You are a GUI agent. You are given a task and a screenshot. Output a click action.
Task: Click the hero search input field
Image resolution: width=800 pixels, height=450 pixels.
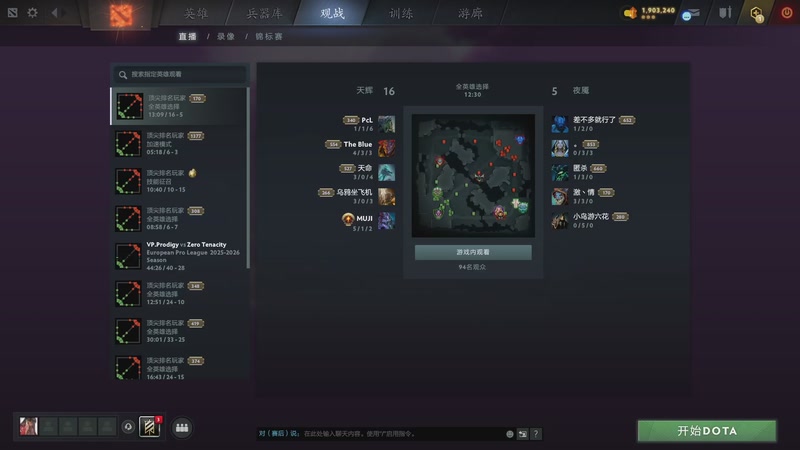(x=181, y=74)
